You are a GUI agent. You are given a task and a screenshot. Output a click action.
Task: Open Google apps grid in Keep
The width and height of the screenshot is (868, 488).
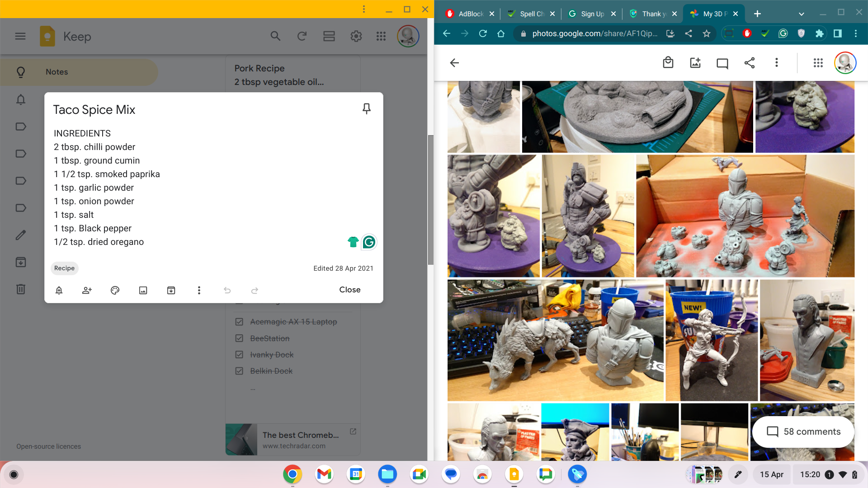click(x=381, y=36)
